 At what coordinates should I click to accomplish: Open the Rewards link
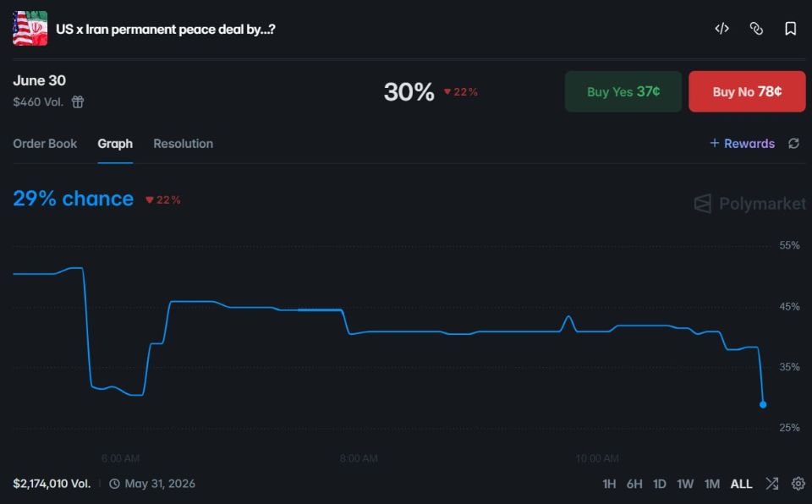point(743,144)
